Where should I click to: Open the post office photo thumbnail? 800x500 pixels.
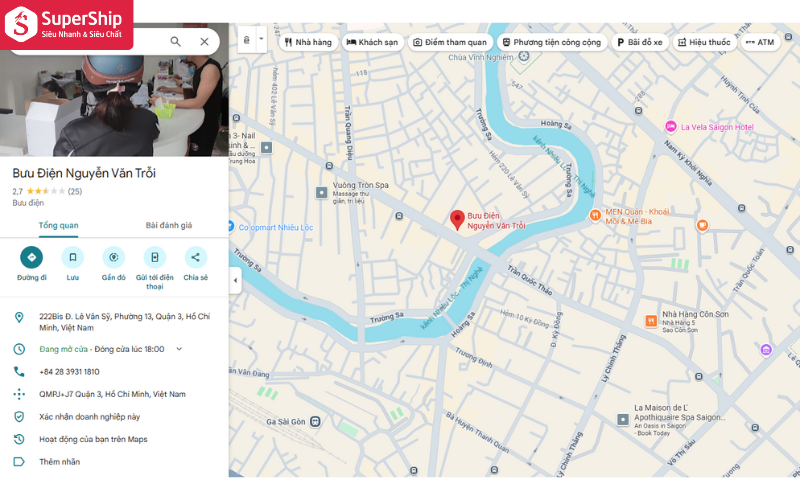click(x=114, y=105)
